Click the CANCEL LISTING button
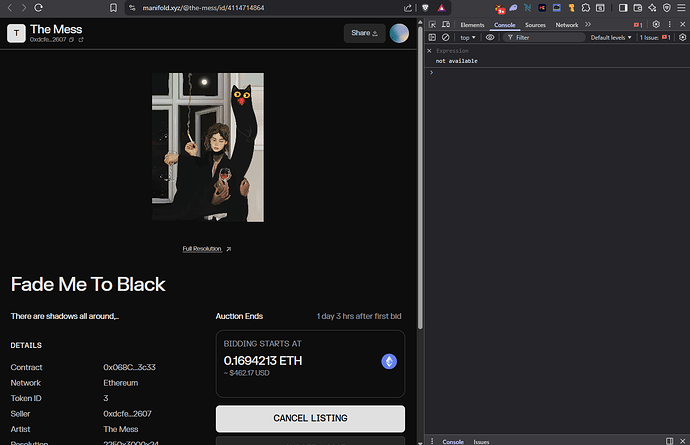The width and height of the screenshot is (690, 445). pyautogui.click(x=310, y=418)
